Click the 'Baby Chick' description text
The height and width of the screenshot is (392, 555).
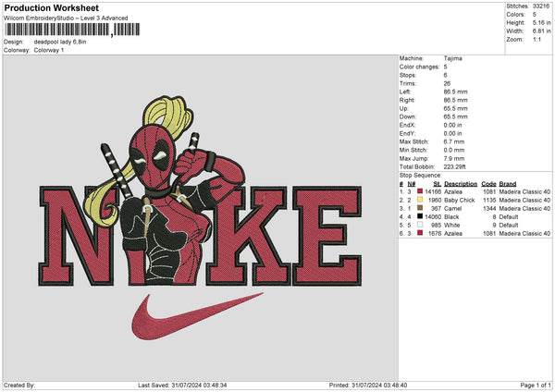[460, 200]
